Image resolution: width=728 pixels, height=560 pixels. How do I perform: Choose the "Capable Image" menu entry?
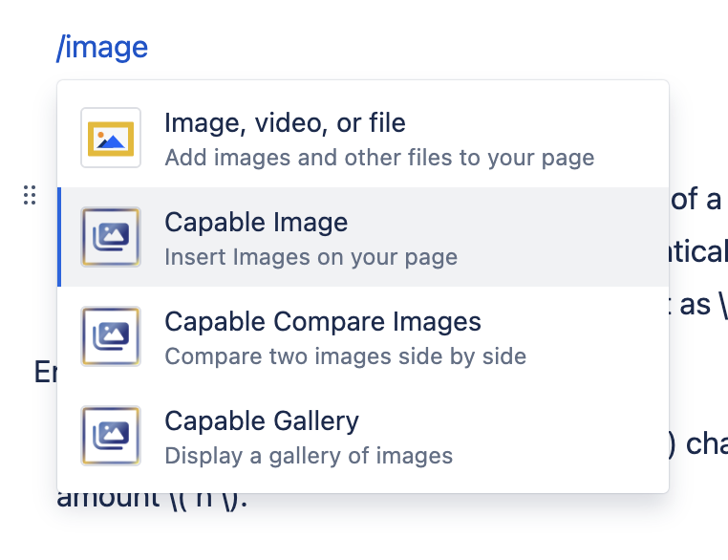(256, 223)
